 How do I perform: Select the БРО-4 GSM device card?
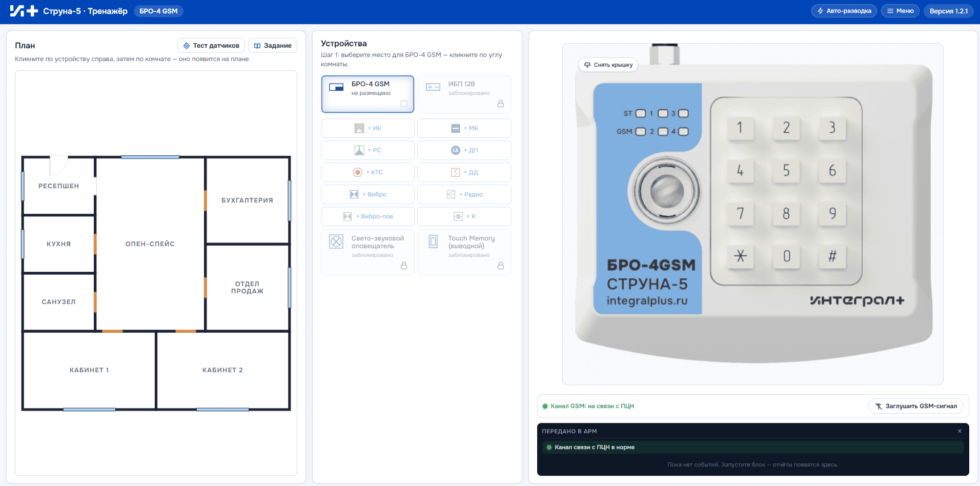(367, 94)
